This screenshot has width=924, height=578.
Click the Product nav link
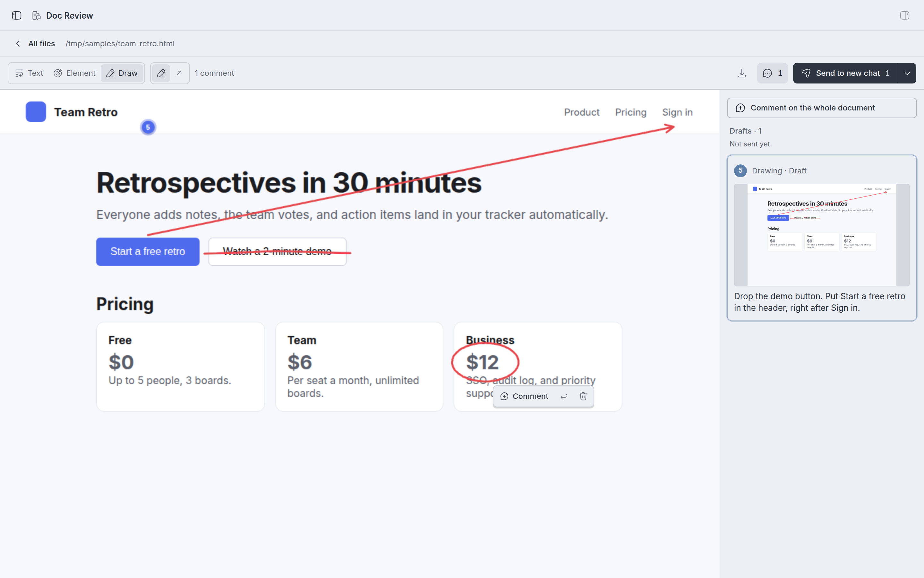(x=581, y=112)
